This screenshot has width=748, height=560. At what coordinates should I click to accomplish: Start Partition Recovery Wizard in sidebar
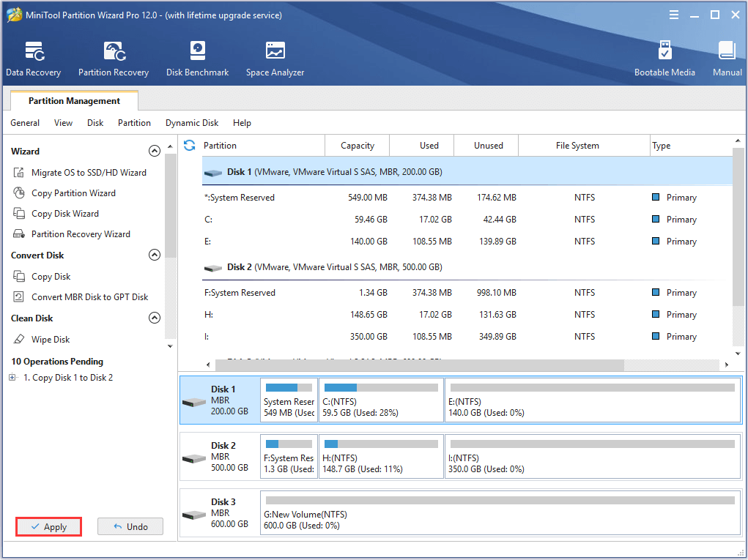(x=72, y=234)
